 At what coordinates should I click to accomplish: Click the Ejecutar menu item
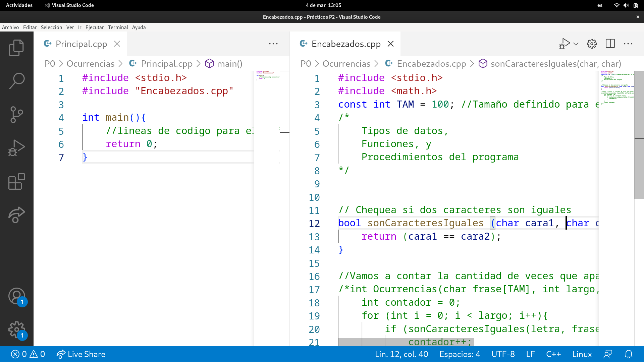94,27
